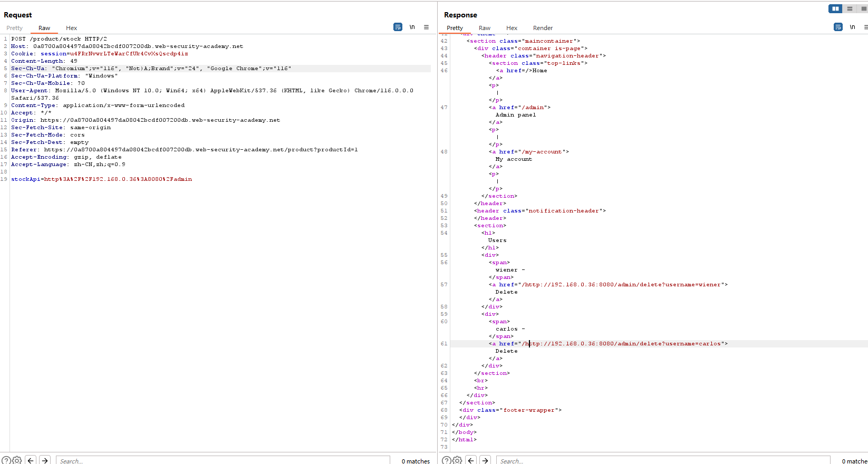868x464 pixels.
Task: Open the Request search help icon
Action: 6,460
